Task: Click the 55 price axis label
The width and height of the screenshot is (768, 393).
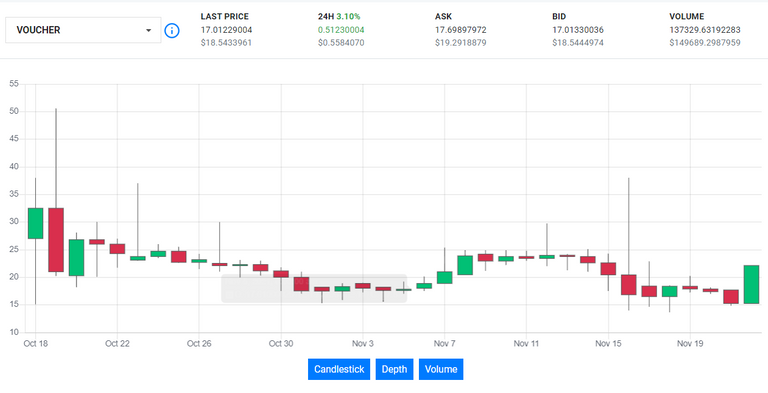Action: coord(14,84)
